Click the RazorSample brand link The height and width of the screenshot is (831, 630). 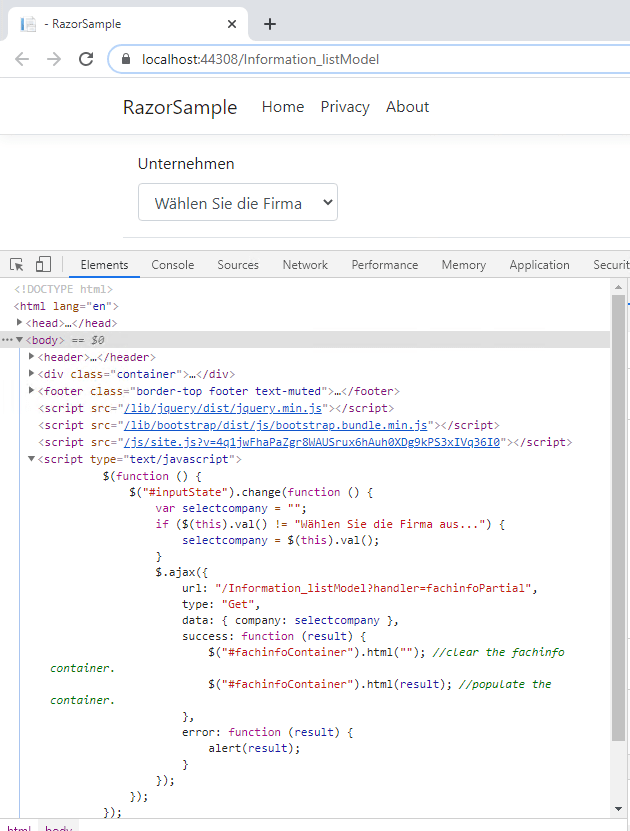[x=180, y=107]
